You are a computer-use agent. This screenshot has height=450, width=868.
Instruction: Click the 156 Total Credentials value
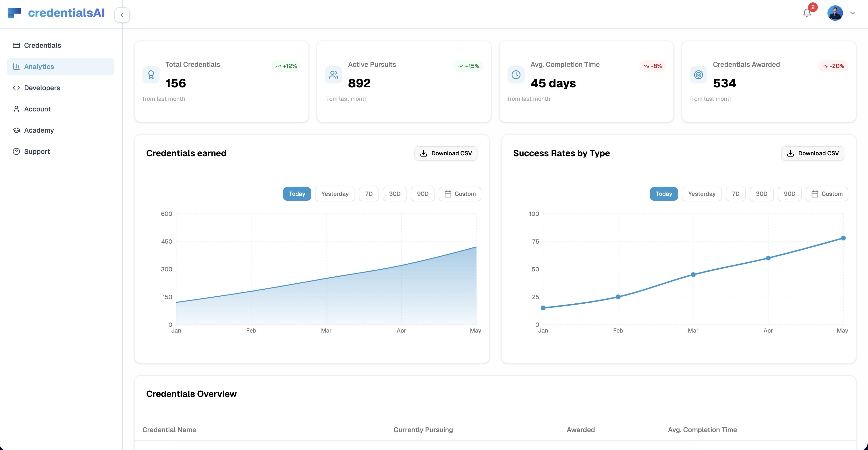coord(175,83)
